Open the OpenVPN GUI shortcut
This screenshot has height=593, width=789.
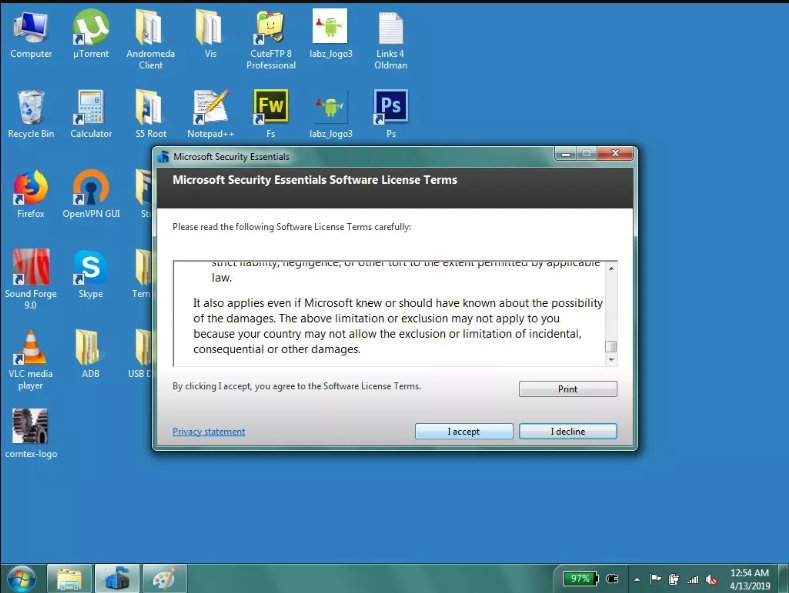point(91,194)
